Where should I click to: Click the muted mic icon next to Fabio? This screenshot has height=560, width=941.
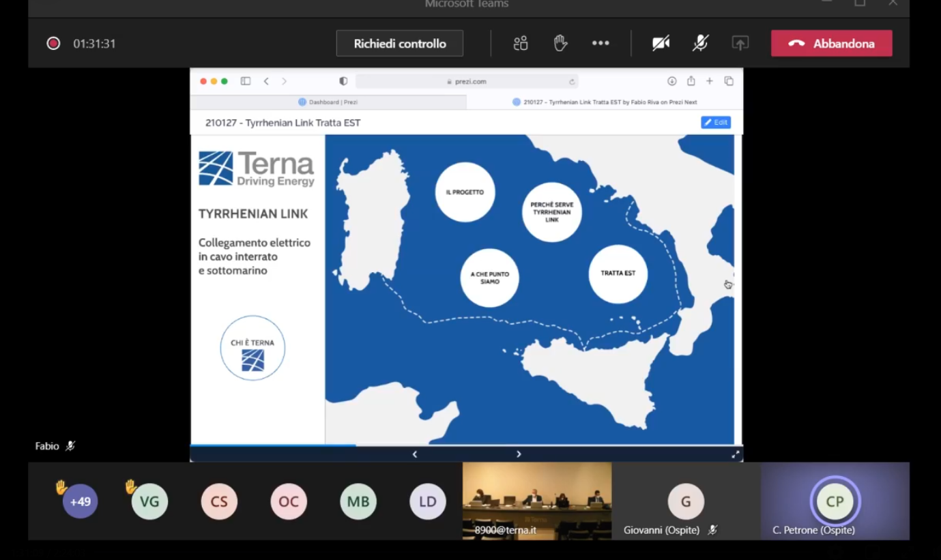(70, 446)
